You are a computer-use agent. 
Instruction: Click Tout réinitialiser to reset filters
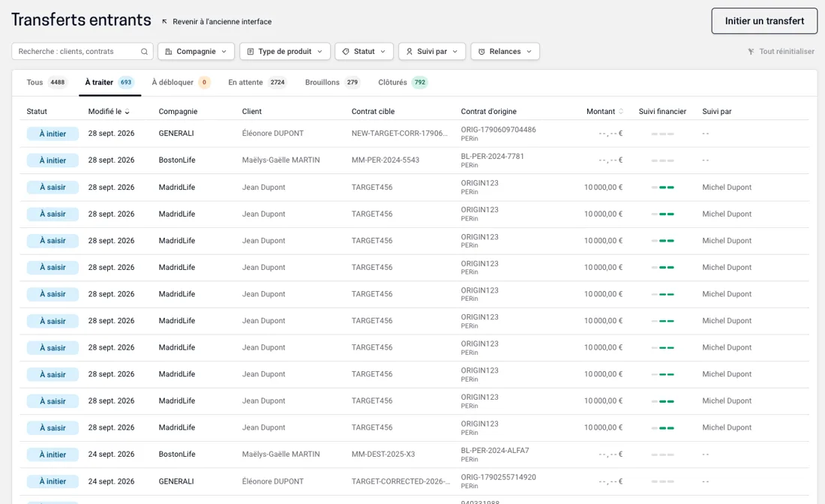pyautogui.click(x=787, y=52)
